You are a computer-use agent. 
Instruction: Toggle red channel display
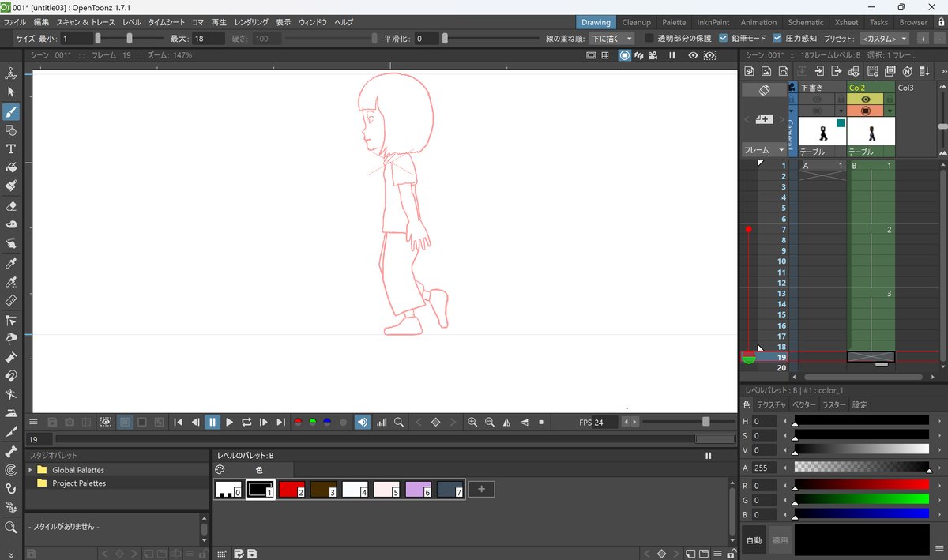coord(298,423)
